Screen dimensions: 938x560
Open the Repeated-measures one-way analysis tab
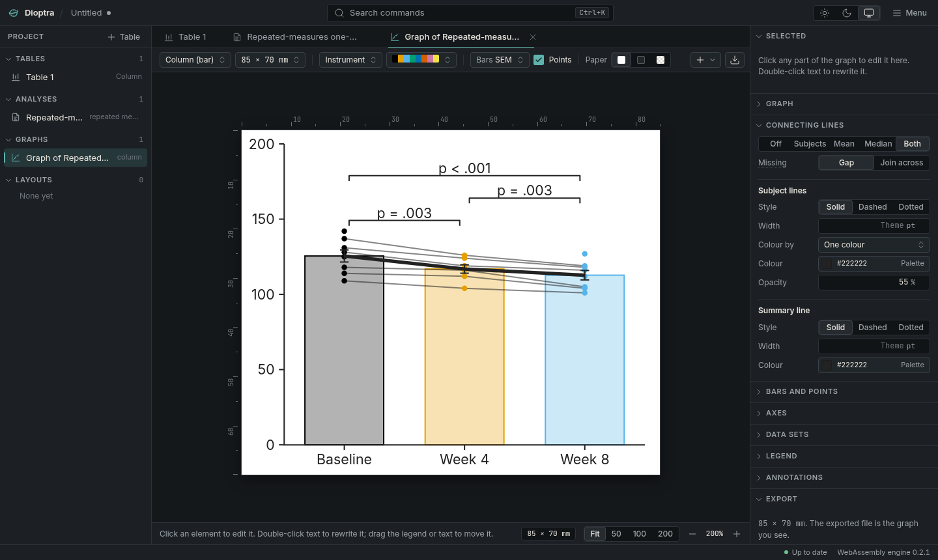click(x=295, y=37)
